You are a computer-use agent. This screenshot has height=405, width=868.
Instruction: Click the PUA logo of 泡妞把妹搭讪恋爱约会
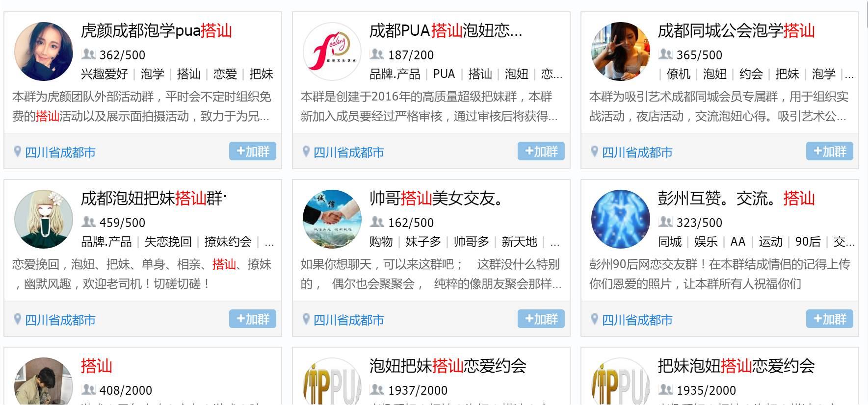(x=332, y=381)
